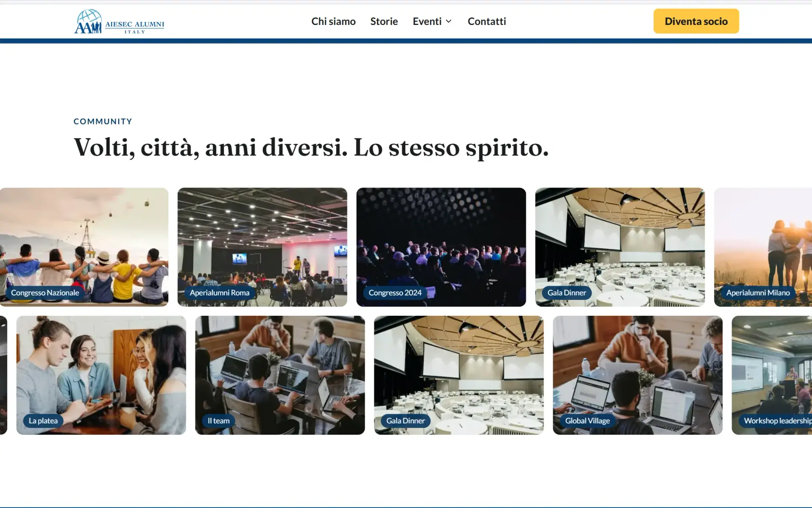The height and width of the screenshot is (508, 812).
Task: Click the AIESEC Alumni Italy logo
Action: click(119, 21)
